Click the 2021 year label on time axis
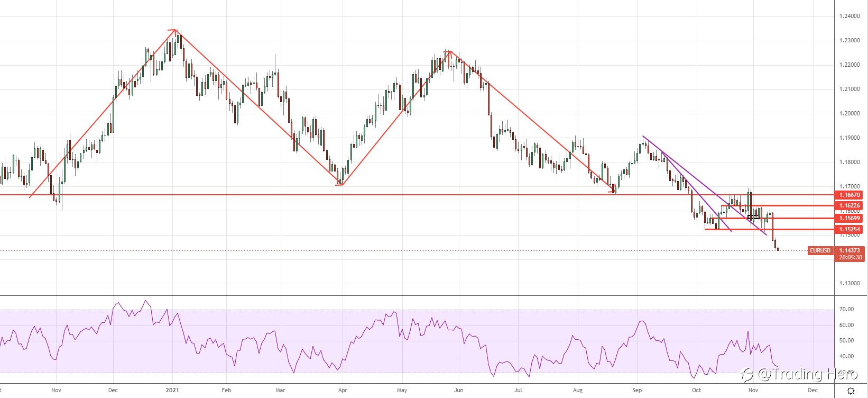 click(x=172, y=390)
